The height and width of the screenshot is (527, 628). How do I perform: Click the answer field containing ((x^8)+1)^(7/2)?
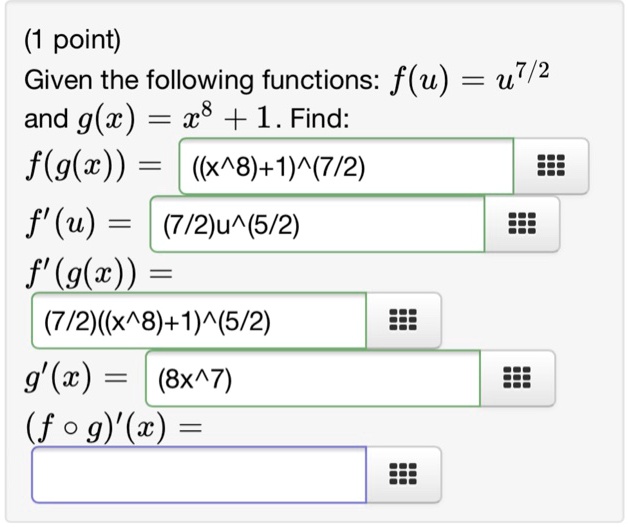[x=345, y=165]
